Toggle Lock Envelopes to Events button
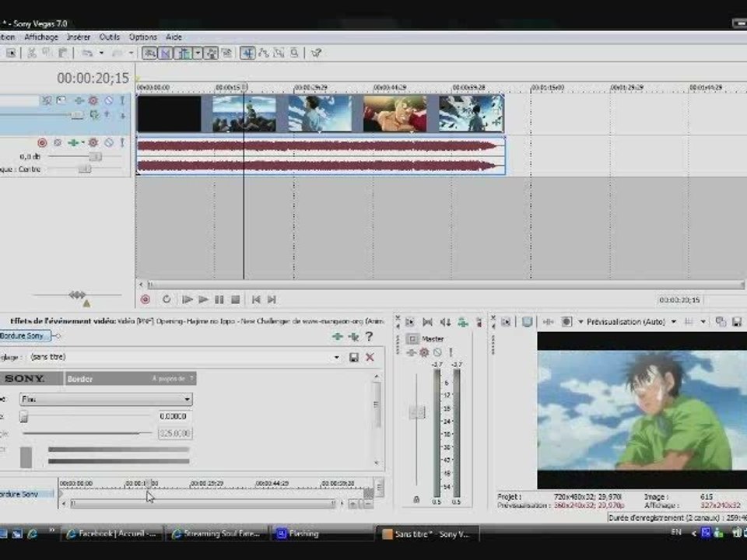747x560 pixels. point(211,53)
